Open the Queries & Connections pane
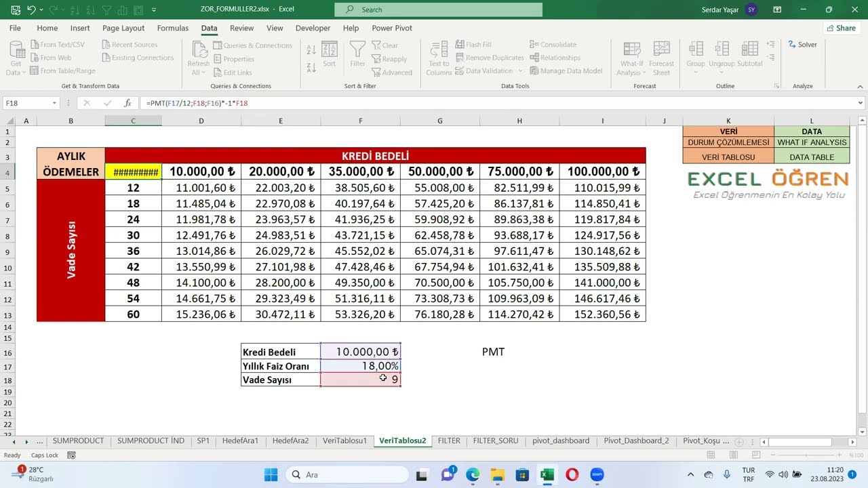This screenshot has height=488, width=868. point(252,45)
